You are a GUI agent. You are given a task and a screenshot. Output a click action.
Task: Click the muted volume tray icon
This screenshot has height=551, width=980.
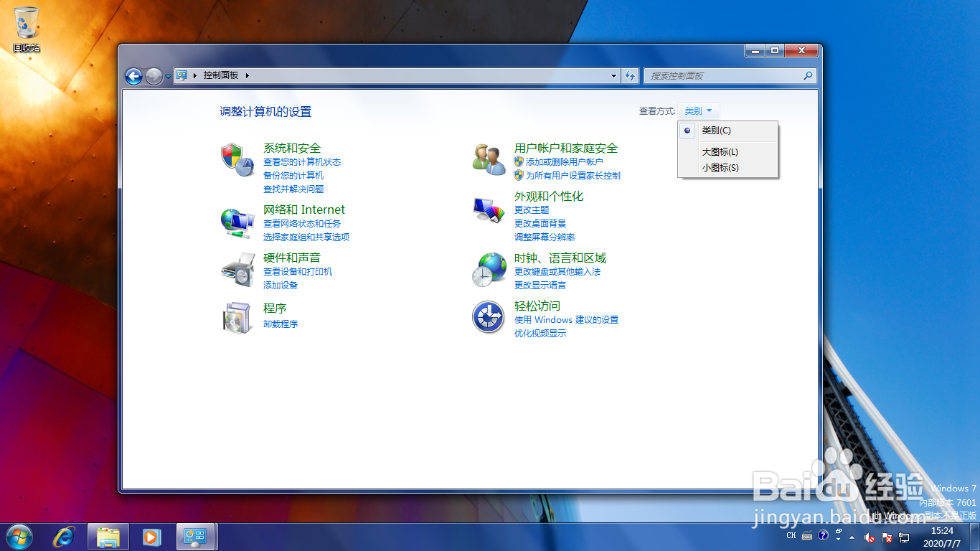coord(870,537)
